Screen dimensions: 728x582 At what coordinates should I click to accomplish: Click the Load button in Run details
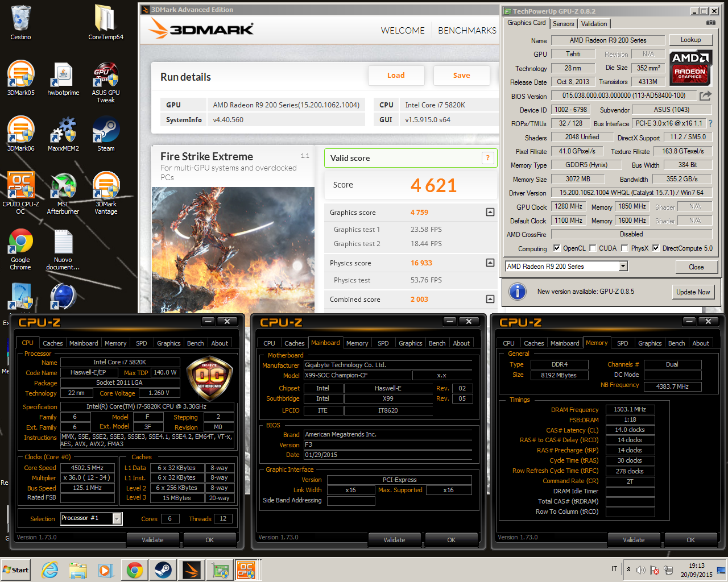click(396, 76)
